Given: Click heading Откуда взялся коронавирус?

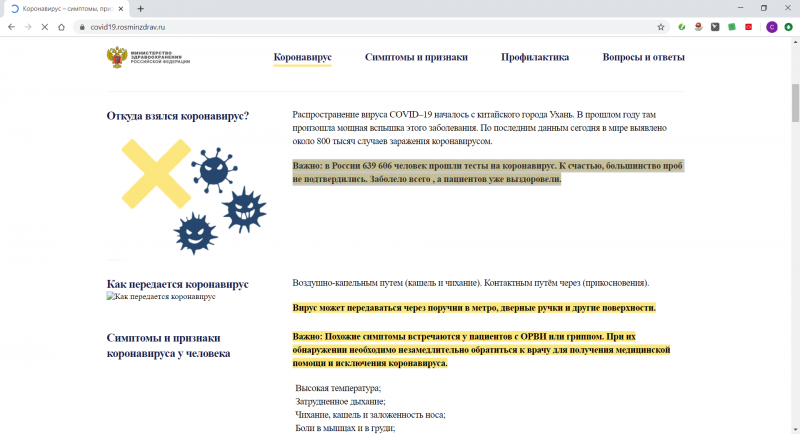Looking at the screenshot, I should [x=178, y=116].
